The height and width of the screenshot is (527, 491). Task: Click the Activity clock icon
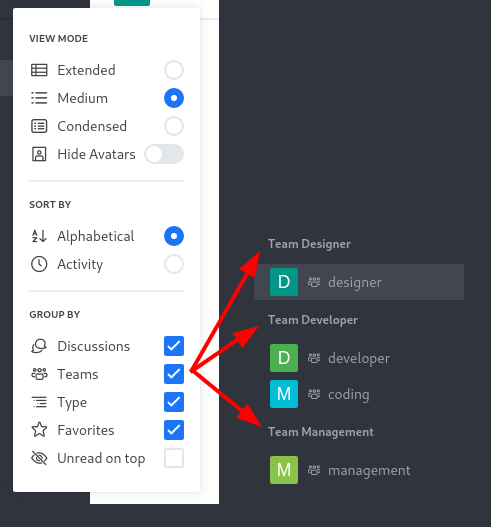(39, 264)
